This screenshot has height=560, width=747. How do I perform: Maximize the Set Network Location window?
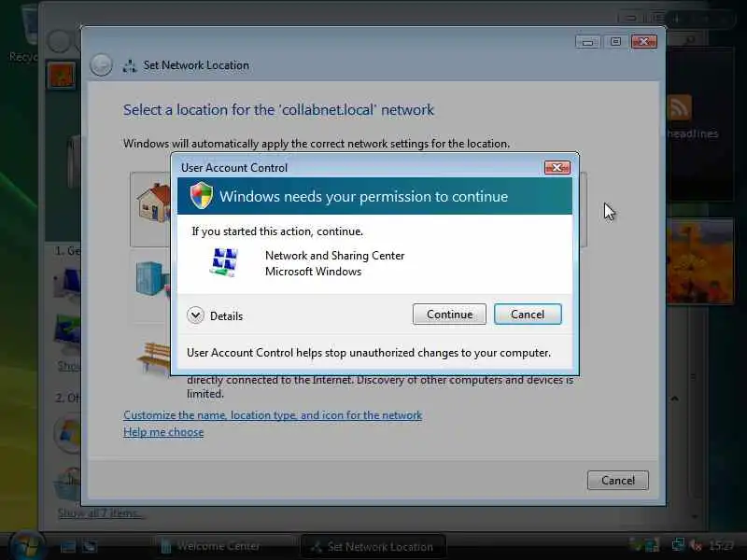[x=615, y=42]
